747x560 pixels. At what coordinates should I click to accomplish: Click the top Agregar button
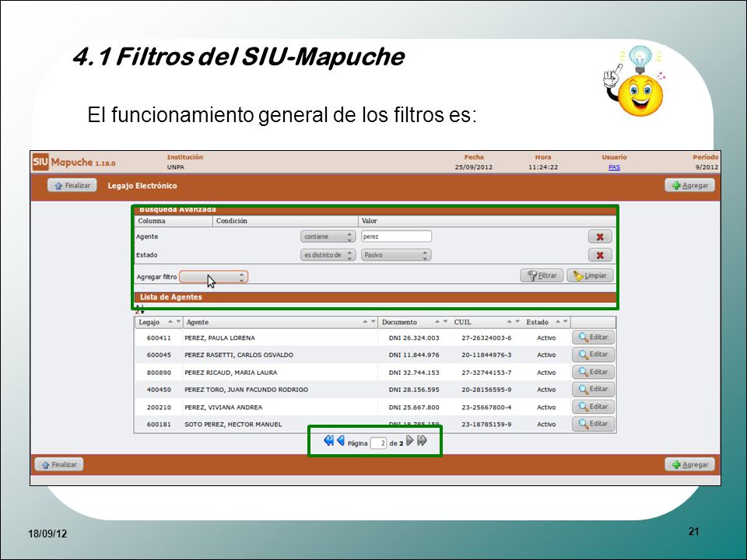689,185
